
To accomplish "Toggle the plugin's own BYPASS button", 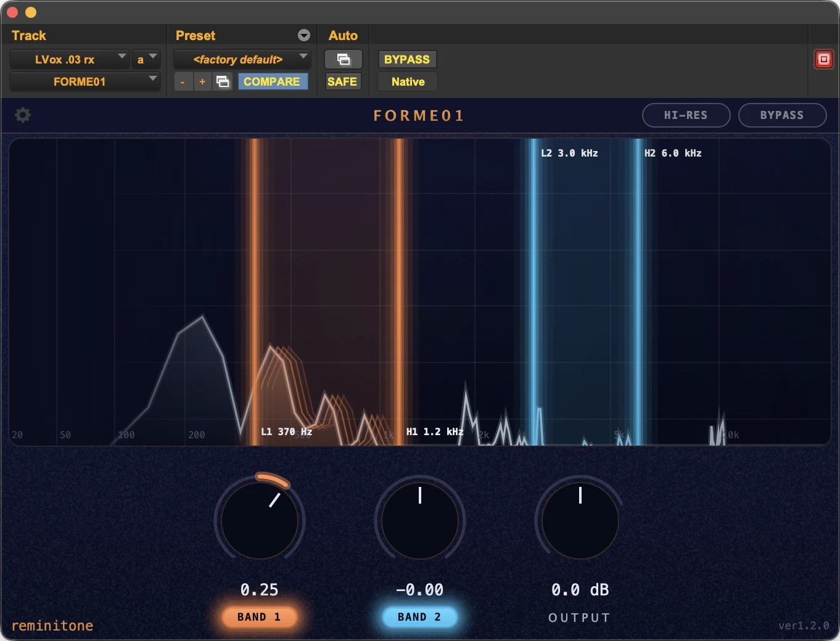I will click(782, 115).
